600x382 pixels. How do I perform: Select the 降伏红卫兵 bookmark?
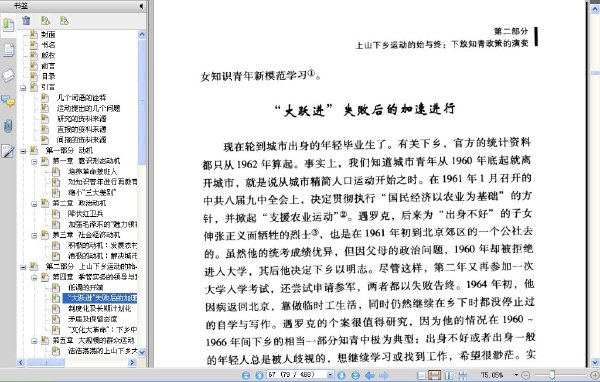point(85,214)
